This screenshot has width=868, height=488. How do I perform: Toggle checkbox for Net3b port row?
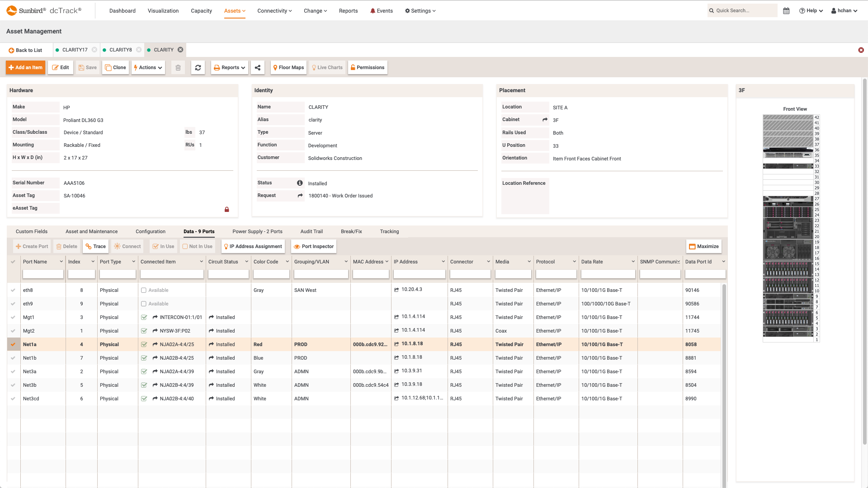pos(13,385)
